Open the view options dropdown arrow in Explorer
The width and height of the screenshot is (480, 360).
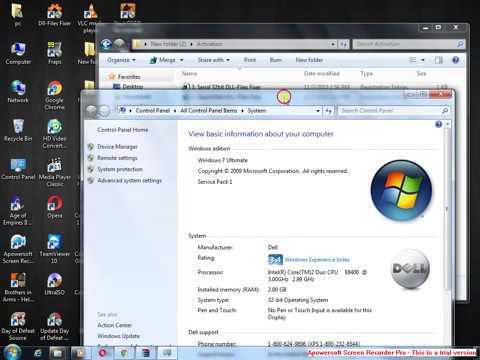423,60
